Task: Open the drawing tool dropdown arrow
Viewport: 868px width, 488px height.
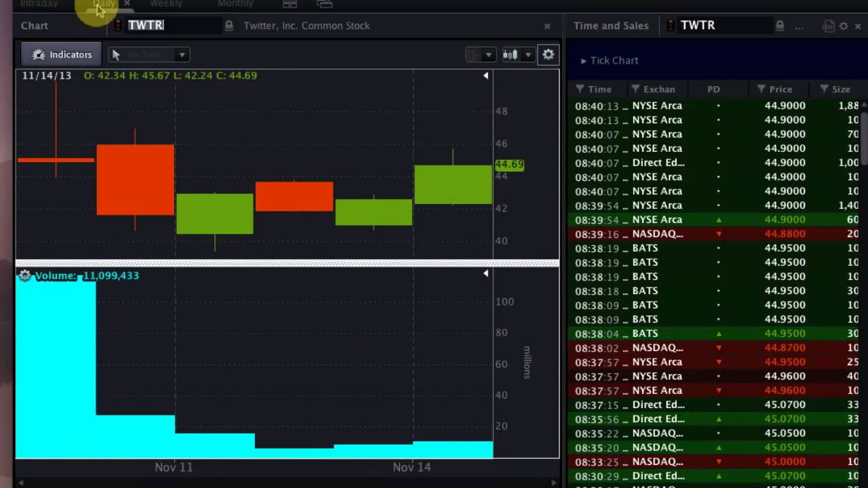Action: 181,55
